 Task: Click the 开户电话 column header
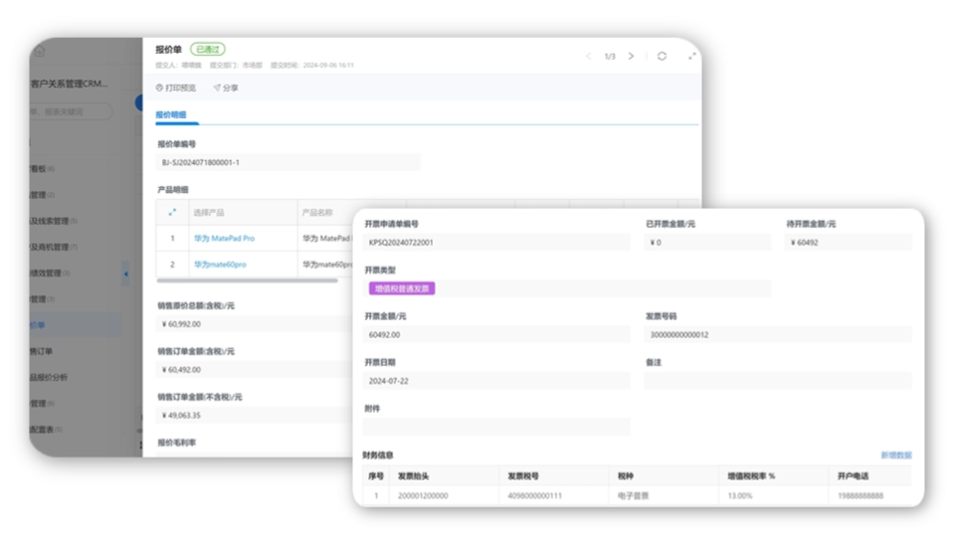[853, 476]
